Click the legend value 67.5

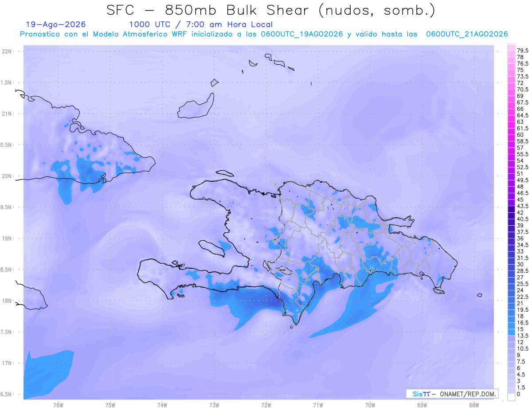[523, 102]
